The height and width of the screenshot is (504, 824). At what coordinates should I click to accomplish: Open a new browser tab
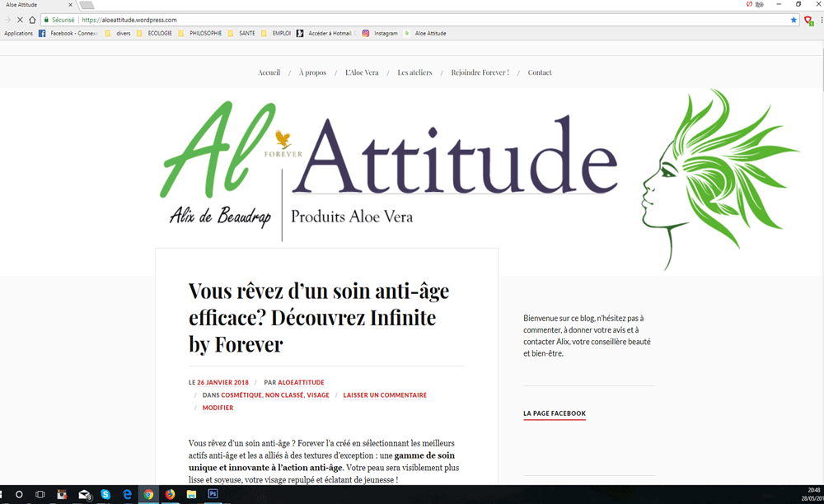click(87, 5)
